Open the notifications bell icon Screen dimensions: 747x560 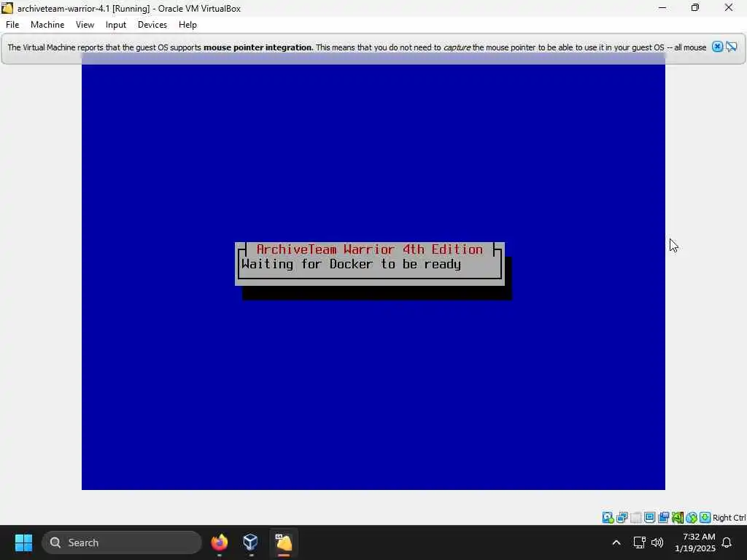click(x=727, y=542)
